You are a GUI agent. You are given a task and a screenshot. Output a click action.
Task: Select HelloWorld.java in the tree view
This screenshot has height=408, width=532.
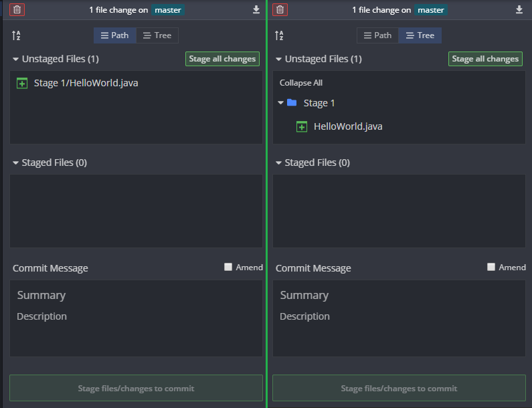348,126
